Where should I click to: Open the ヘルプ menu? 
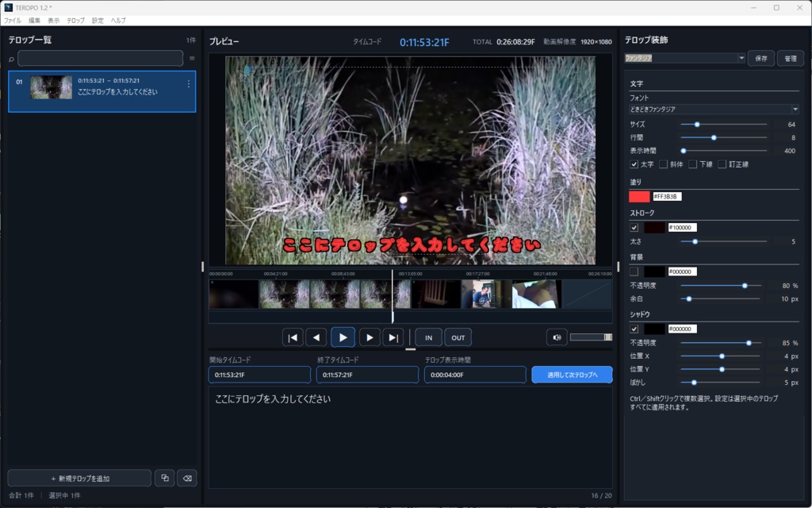[x=118, y=20]
